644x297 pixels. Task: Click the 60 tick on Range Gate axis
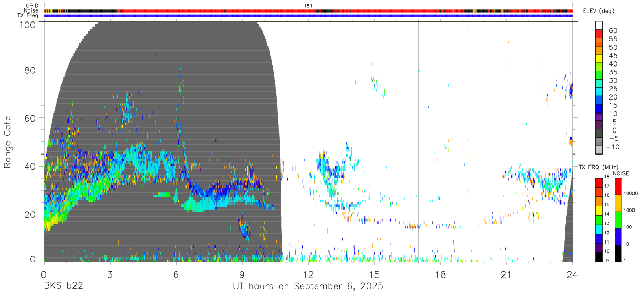(31, 118)
